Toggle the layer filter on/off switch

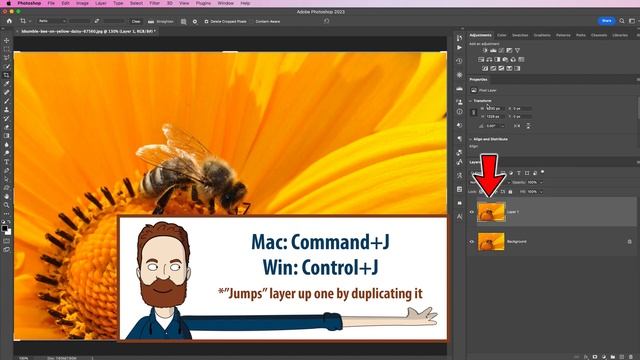[542, 172]
